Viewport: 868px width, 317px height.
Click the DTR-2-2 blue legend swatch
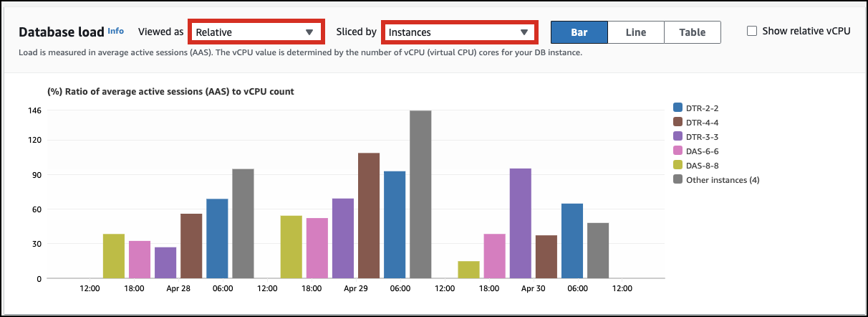coord(677,108)
